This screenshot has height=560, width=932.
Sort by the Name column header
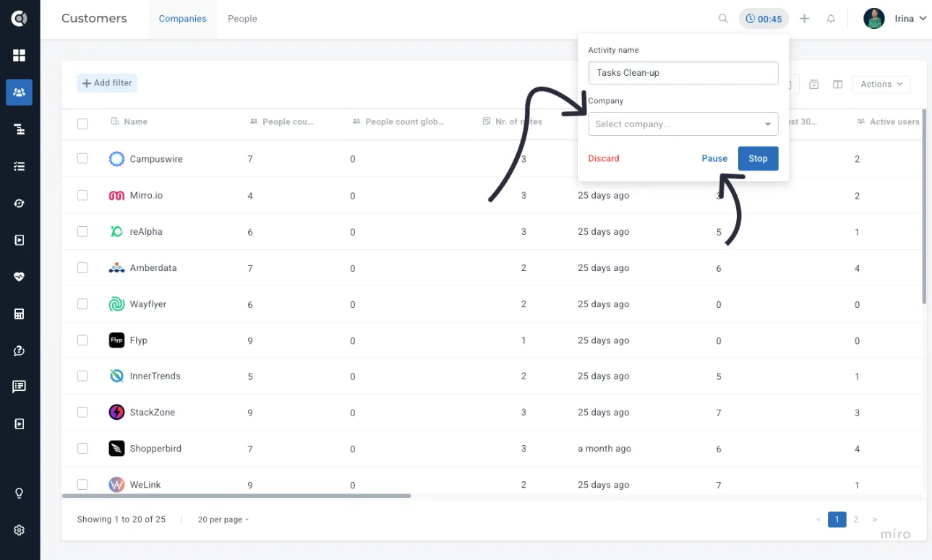coord(135,122)
